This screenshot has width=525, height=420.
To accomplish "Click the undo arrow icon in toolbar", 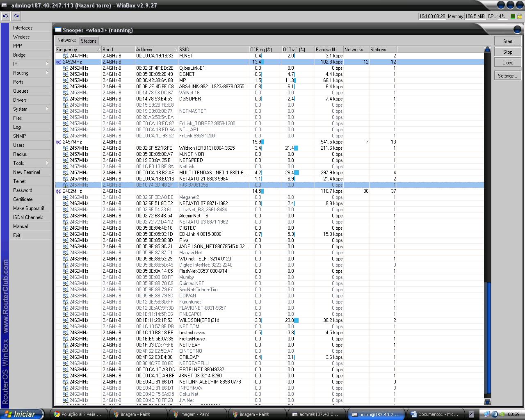I will tap(5, 16).
